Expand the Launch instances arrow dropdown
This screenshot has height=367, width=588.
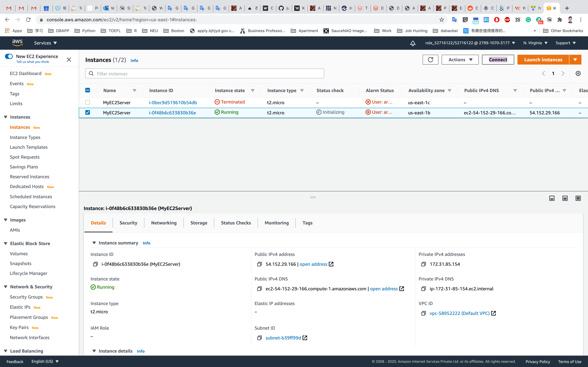pos(575,60)
